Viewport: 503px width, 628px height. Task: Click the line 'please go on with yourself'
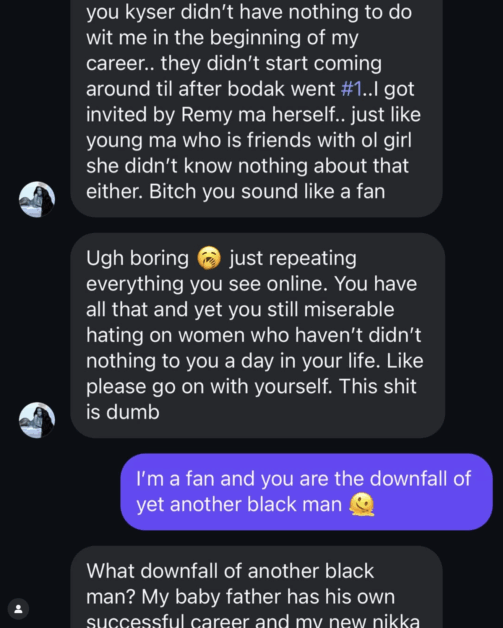tap(209, 386)
